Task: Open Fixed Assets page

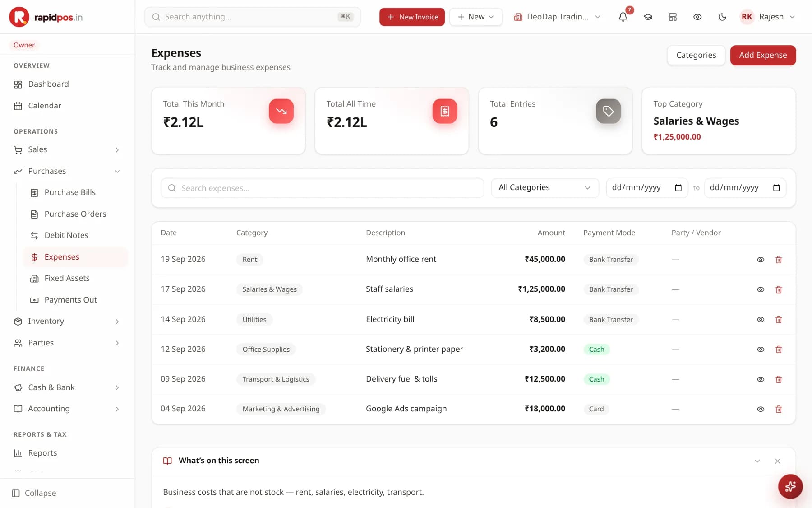Action: pos(76,278)
